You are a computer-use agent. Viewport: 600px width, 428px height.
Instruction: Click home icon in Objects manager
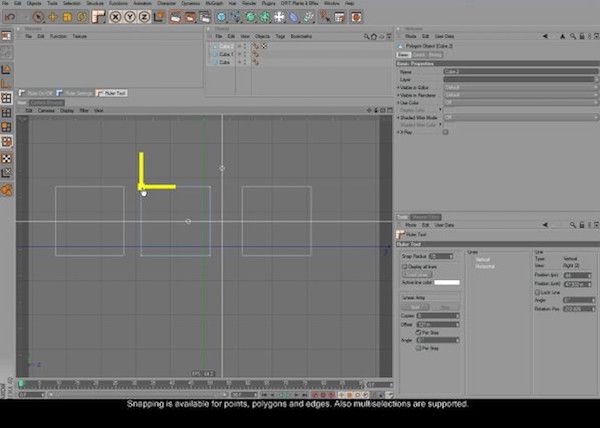click(x=374, y=36)
